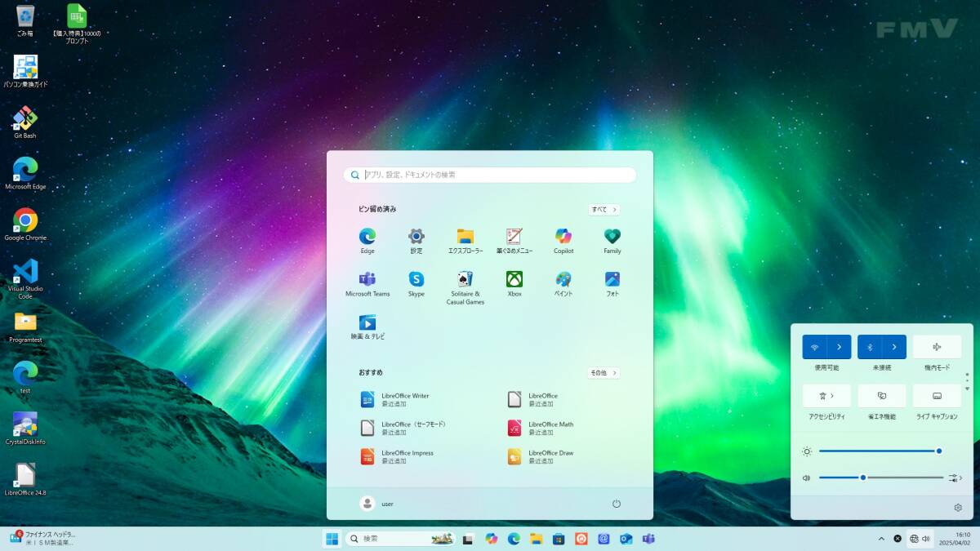Select CrystalDiskInfo desktop icon
Viewport: 980px width, 551px height.
click(25, 429)
